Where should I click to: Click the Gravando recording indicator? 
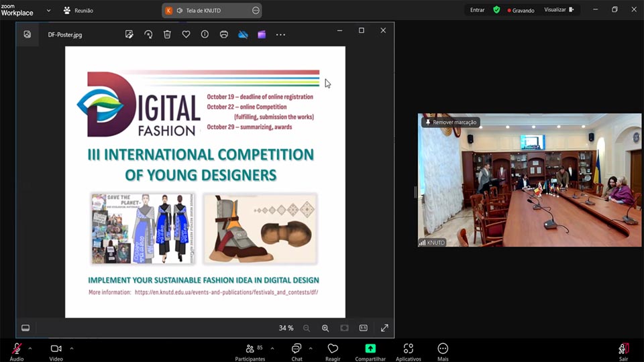(x=521, y=10)
